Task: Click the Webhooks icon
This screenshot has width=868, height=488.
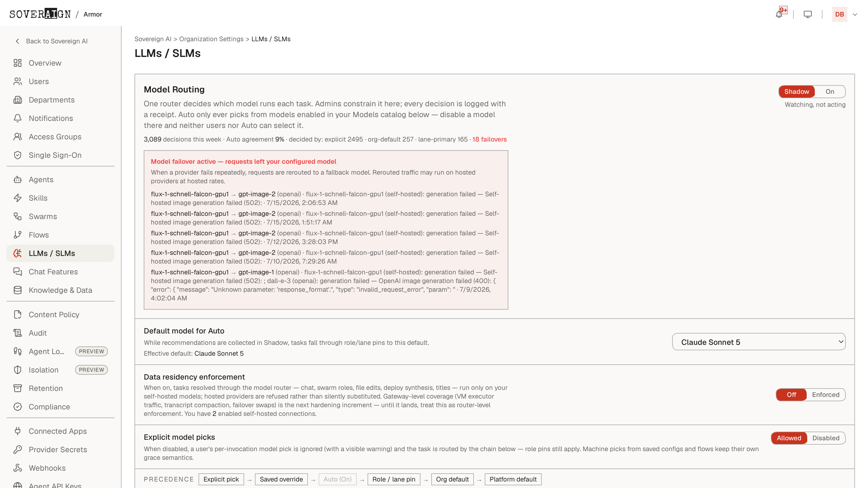Action: [18, 468]
